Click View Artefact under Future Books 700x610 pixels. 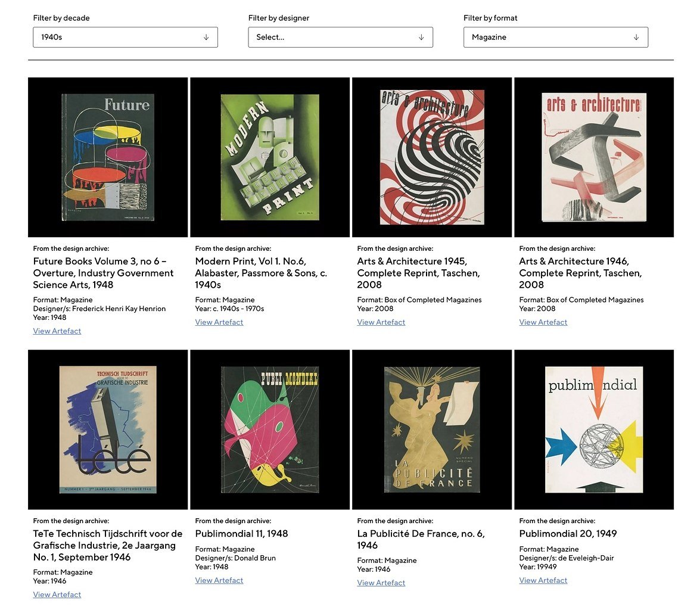pos(57,331)
